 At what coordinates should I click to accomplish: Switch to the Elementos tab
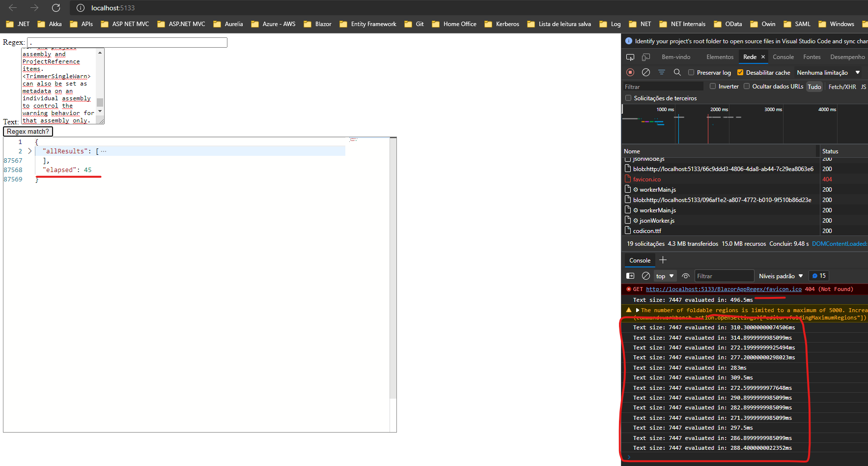(719, 57)
